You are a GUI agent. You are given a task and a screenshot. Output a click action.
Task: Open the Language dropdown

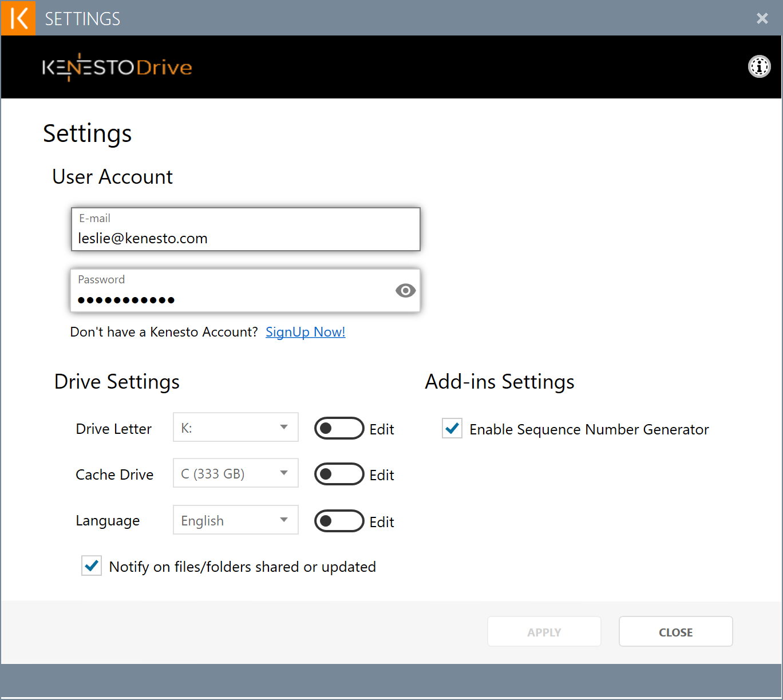(x=236, y=520)
